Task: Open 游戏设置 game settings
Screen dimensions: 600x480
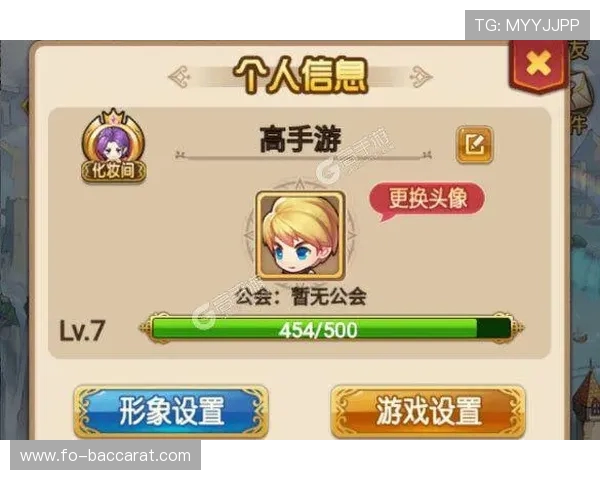Action: pos(428,411)
